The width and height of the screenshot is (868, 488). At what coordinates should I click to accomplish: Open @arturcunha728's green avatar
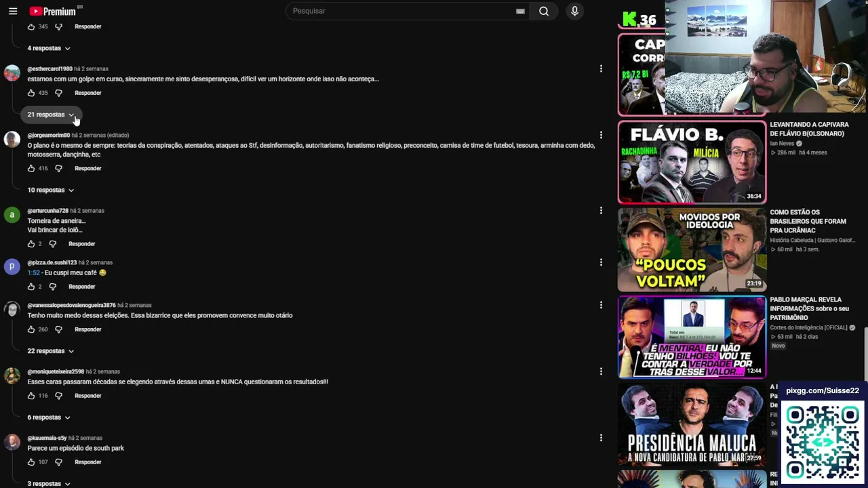click(12, 216)
